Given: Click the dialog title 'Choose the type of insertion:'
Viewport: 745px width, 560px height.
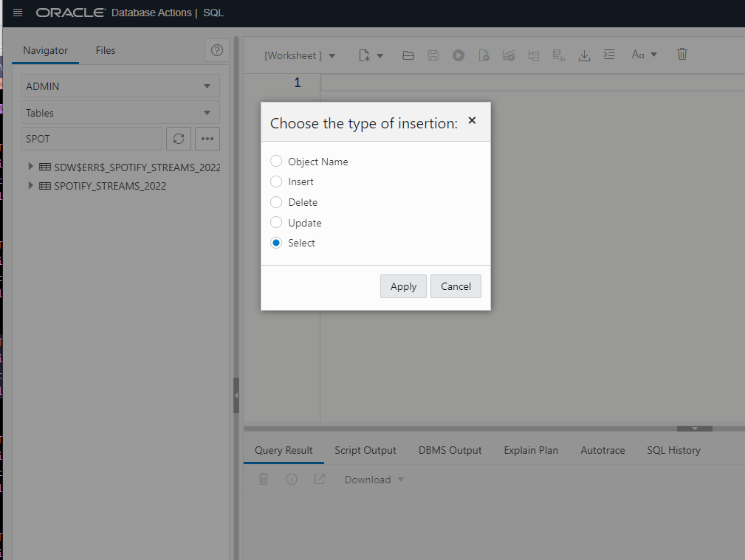Looking at the screenshot, I should point(364,123).
